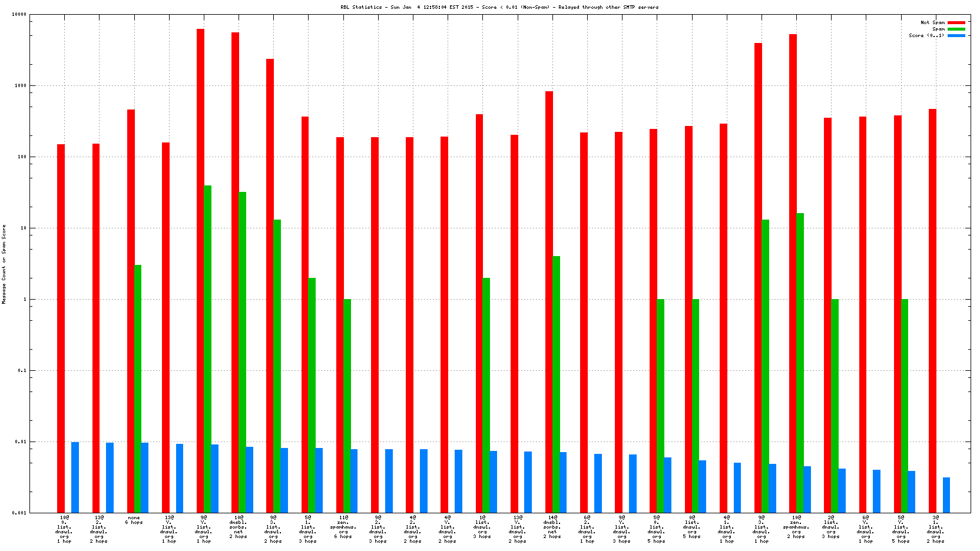Click the 'Message Count or Spam Score' axis label
Viewport: 980px width, 551px height.
click(x=4, y=264)
